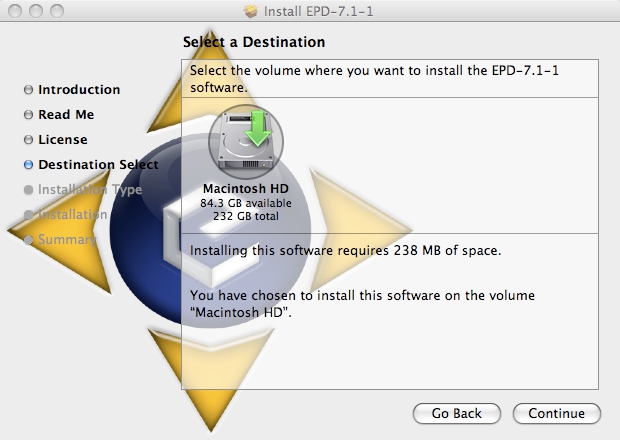The image size is (620, 440).
Task: Click the Read Me step bullet
Action: point(28,115)
